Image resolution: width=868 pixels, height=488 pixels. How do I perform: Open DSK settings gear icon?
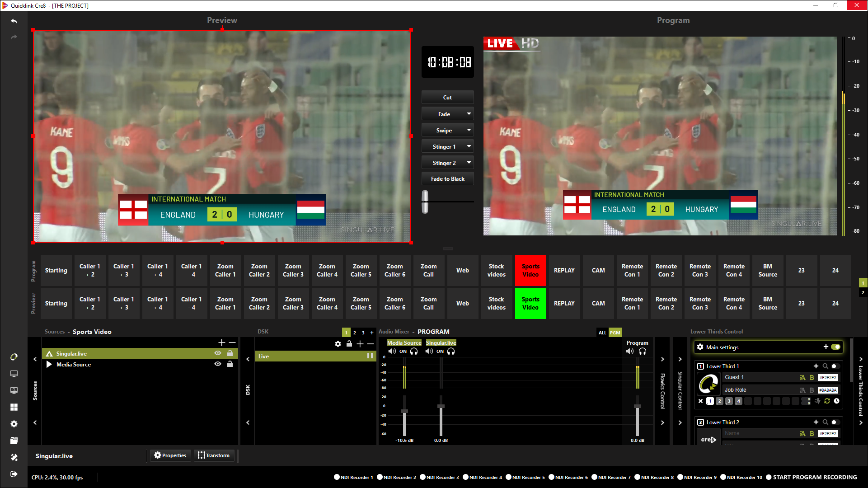point(338,344)
